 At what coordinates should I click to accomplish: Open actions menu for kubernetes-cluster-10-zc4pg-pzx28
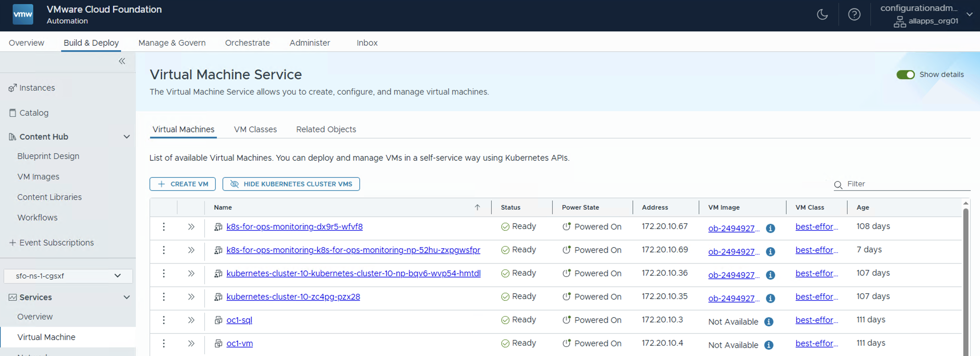(x=164, y=297)
